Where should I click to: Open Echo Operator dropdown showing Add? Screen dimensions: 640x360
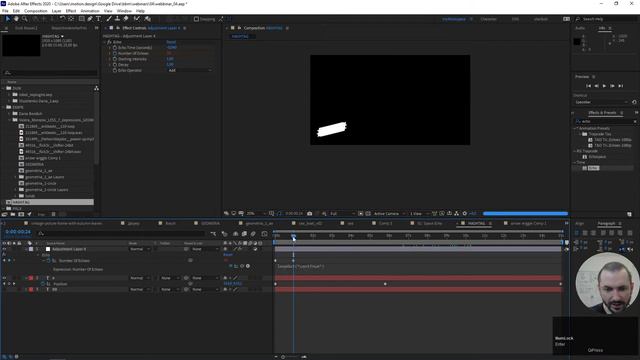[x=190, y=71]
